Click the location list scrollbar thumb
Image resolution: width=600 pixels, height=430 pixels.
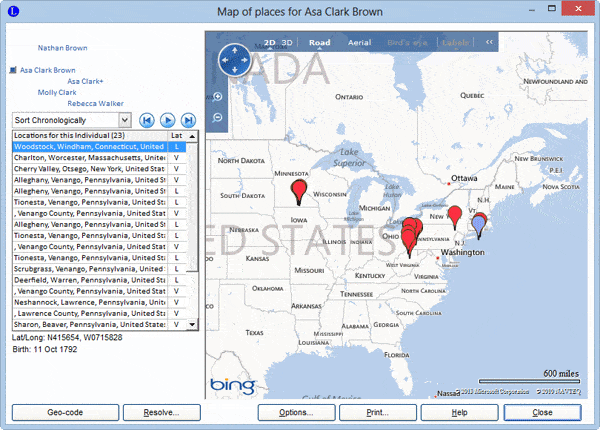pyautogui.click(x=192, y=208)
